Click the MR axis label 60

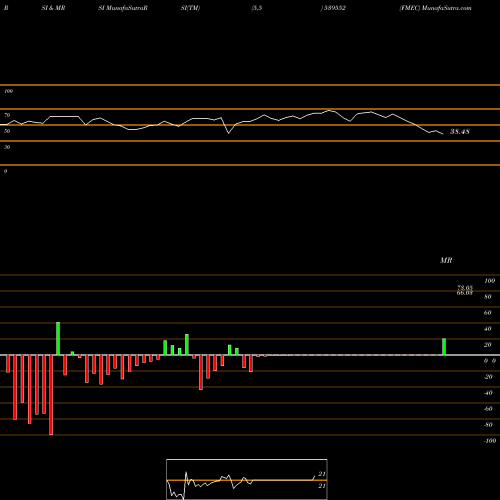pos(488,313)
